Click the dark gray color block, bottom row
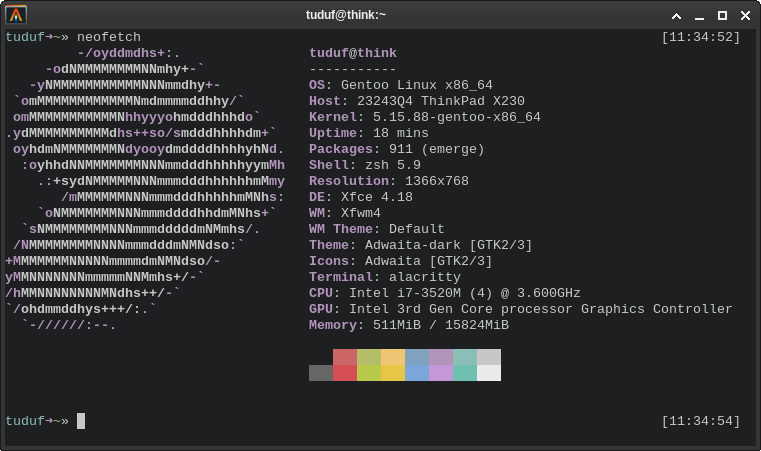761x451 pixels. pyautogui.click(x=321, y=373)
